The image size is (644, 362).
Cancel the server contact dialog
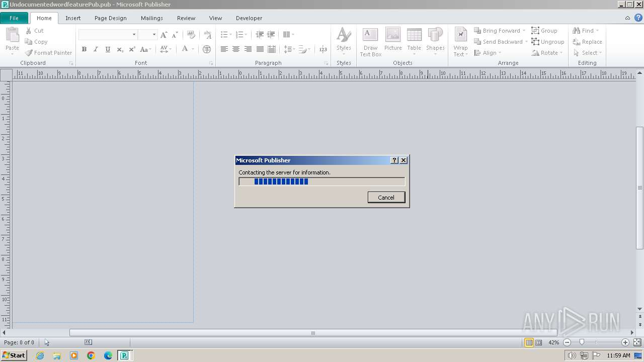[x=386, y=197]
